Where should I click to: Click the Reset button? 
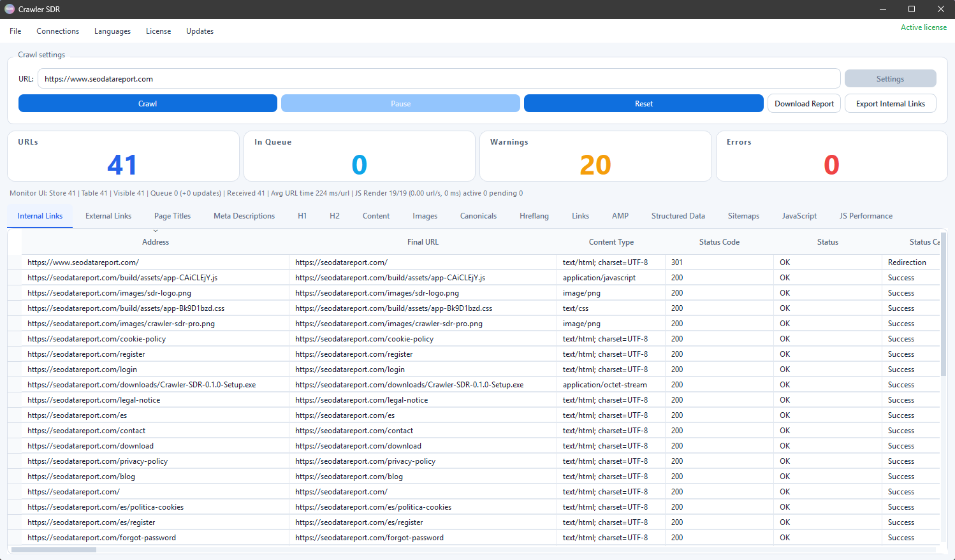click(644, 103)
